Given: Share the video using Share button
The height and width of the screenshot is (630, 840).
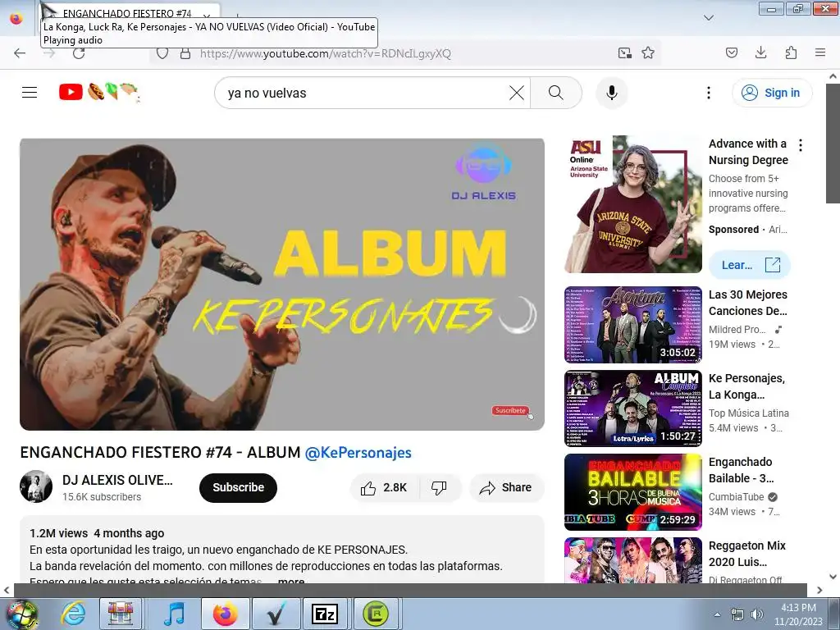Looking at the screenshot, I should click(x=506, y=487).
